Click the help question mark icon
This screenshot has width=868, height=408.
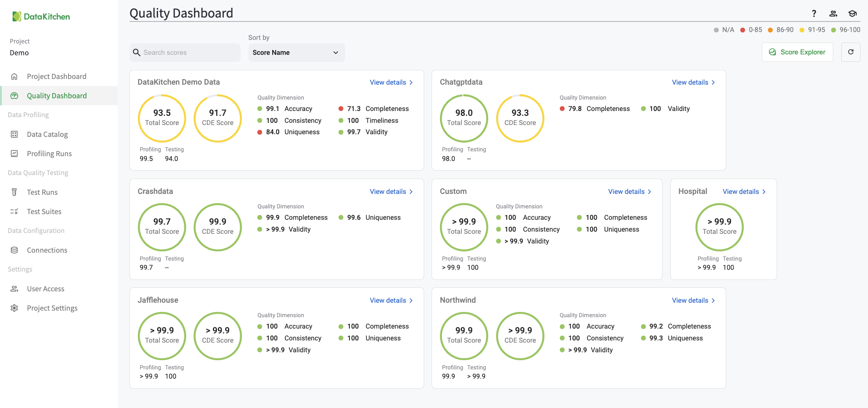point(814,14)
